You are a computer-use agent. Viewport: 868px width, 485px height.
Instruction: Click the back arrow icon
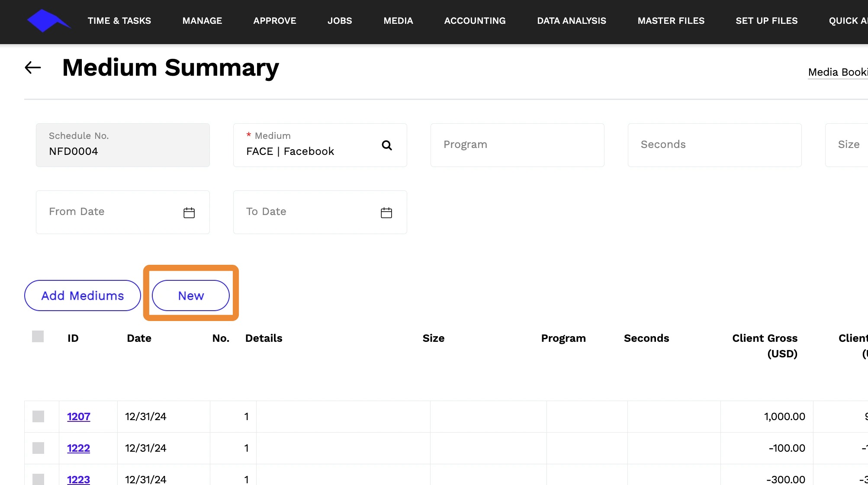(x=33, y=67)
